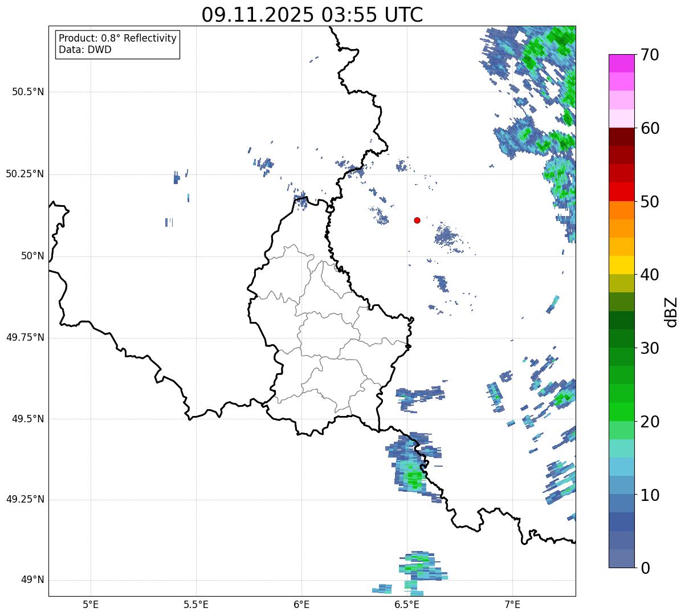Image resolution: width=685 pixels, height=616 pixels.
Task: Click the longitude label '5°E'
Action: tap(91, 604)
